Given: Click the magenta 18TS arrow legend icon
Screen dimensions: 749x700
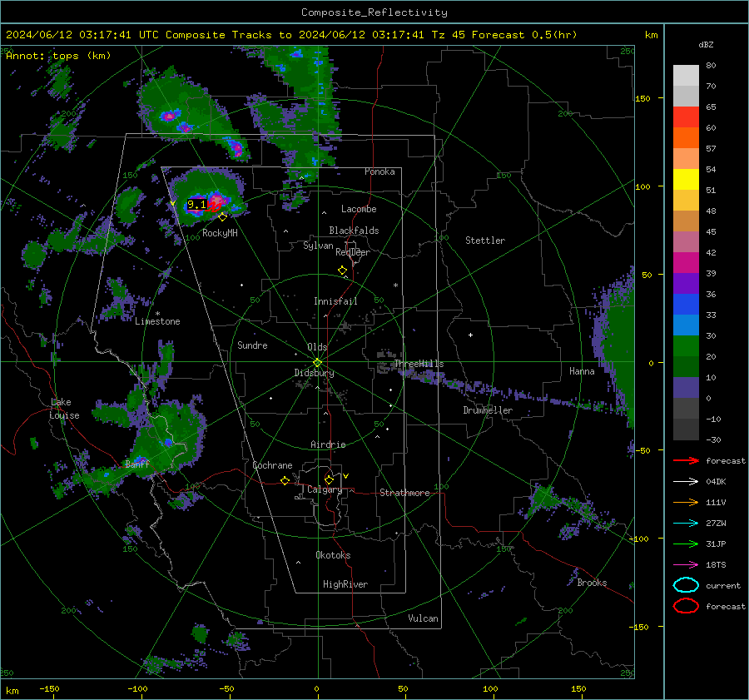Looking at the screenshot, I should click(x=686, y=565).
